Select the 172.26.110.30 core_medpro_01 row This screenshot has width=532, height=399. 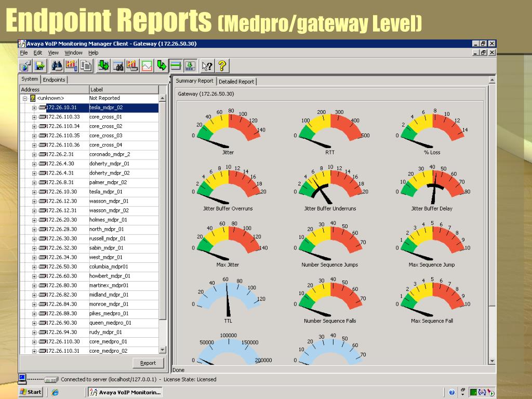(x=89, y=342)
